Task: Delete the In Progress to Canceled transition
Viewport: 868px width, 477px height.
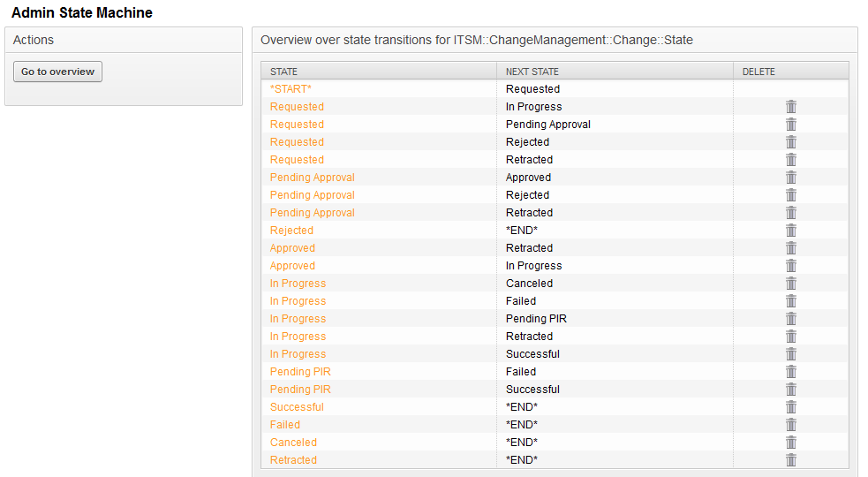Action: click(791, 284)
